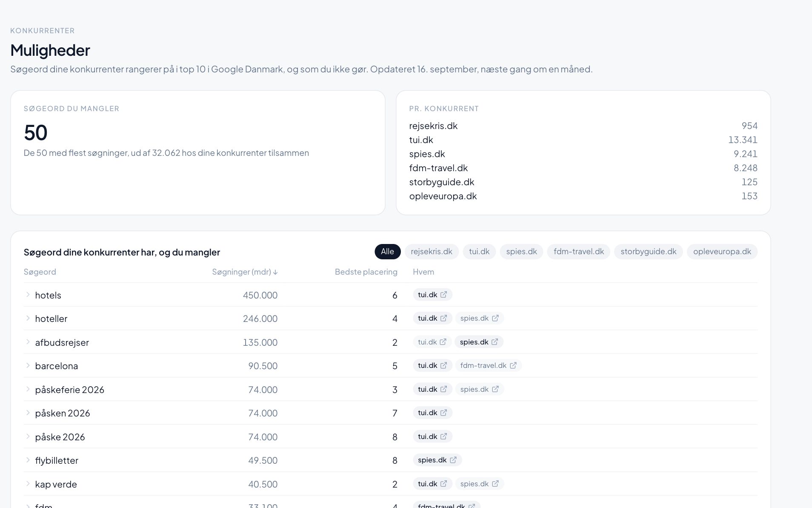Open spies.dk external link icon in flybilletter row

(453, 460)
